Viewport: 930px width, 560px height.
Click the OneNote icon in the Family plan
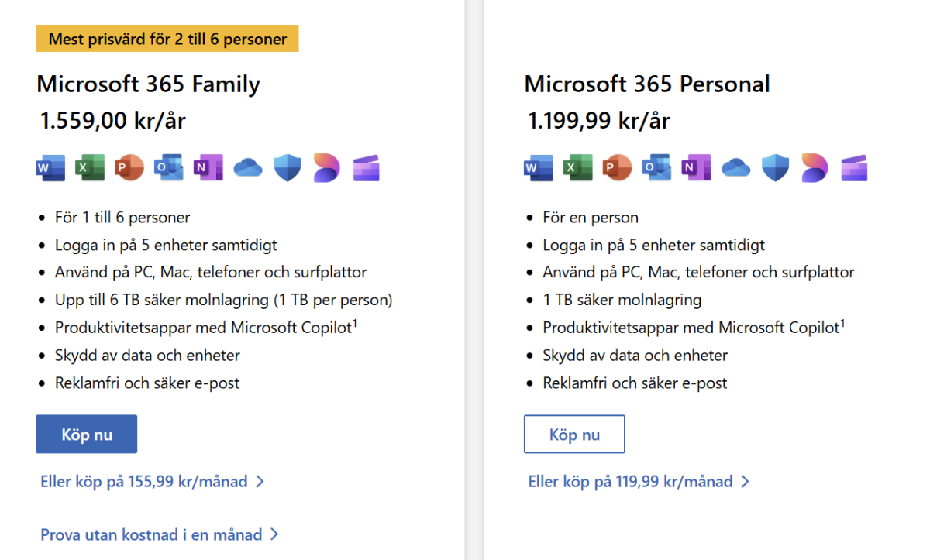[208, 167]
